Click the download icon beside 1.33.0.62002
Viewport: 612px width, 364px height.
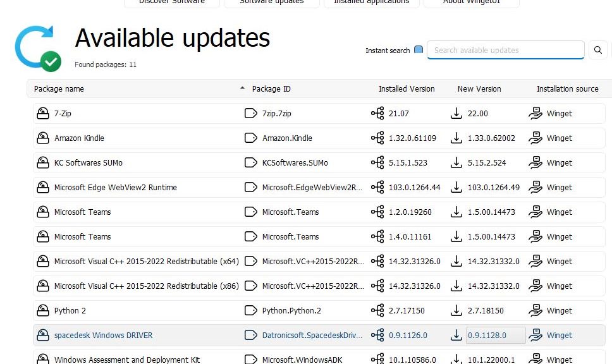point(456,138)
